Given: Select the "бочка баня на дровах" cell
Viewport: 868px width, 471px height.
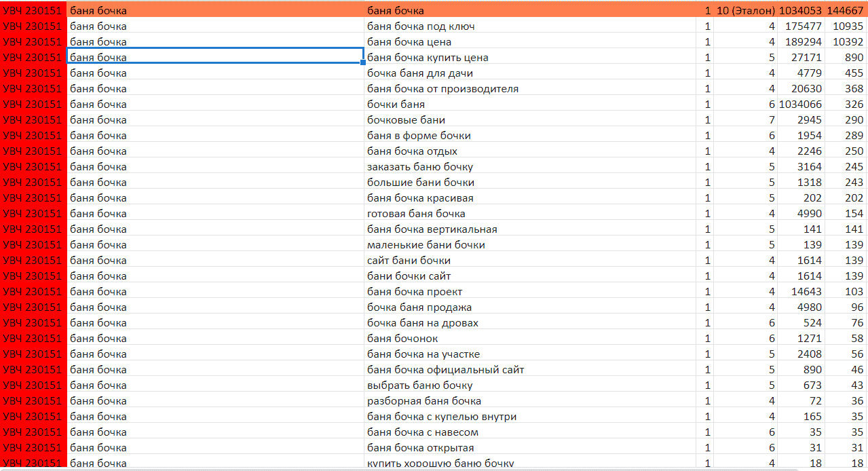Looking at the screenshot, I should tap(423, 323).
